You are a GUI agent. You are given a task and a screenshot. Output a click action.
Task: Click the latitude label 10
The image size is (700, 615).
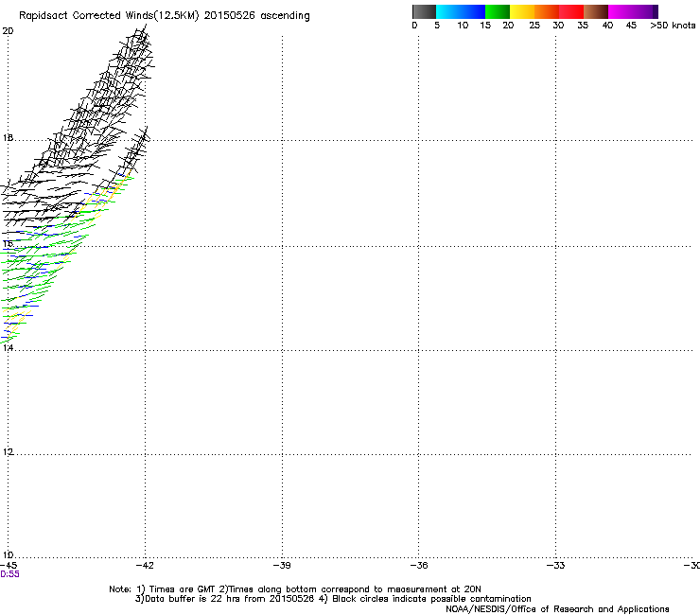[x=8, y=555]
